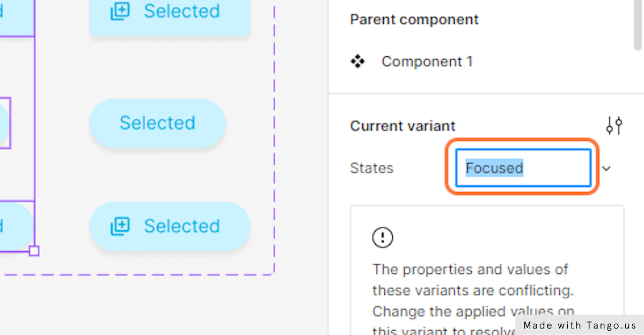Screen dimensions: 644x335
Task: Open the Component 1 parent component link
Action: click(427, 62)
